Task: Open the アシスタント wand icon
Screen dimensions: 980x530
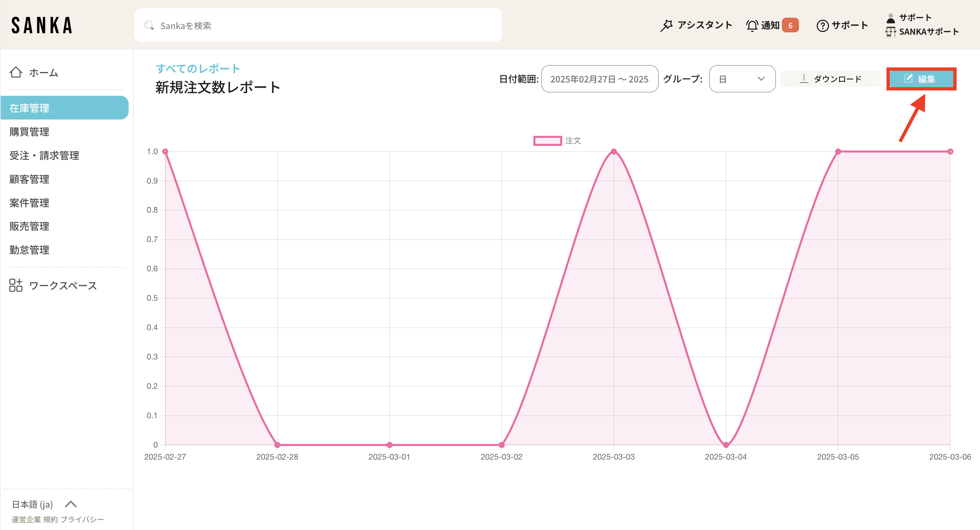Action: coord(666,25)
